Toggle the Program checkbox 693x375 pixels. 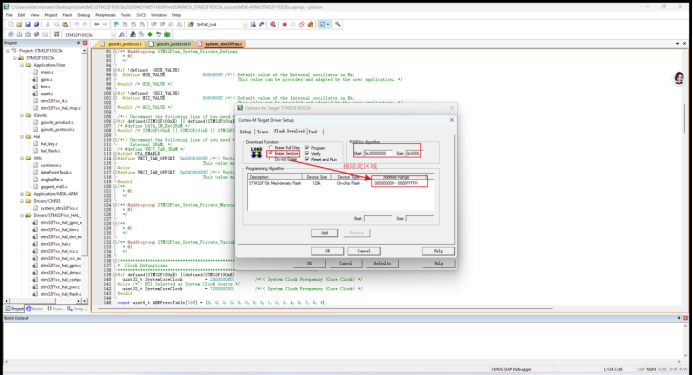click(307, 148)
